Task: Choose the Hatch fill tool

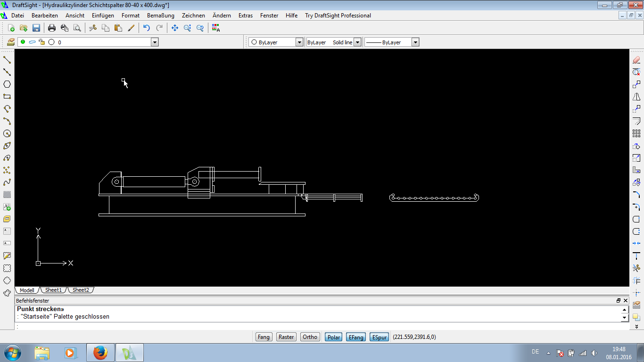Action: (x=7, y=195)
